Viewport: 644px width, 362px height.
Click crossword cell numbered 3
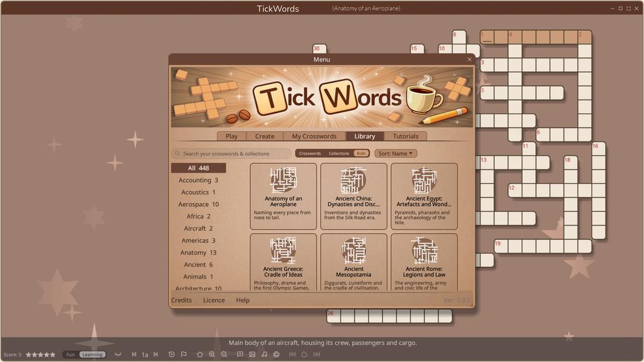[487, 65]
